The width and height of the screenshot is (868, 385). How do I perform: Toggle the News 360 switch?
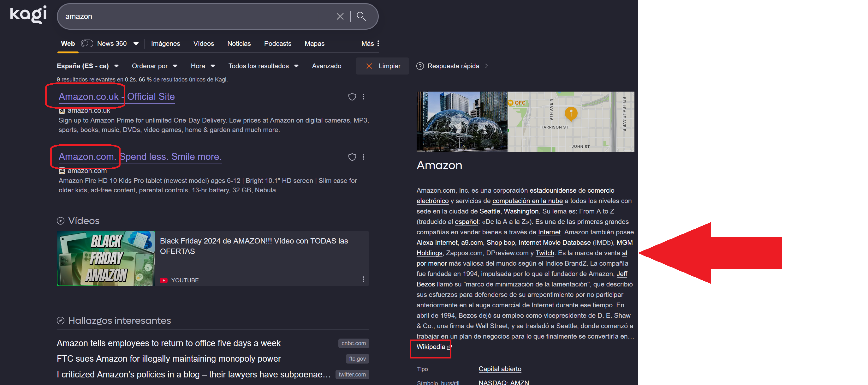87,44
